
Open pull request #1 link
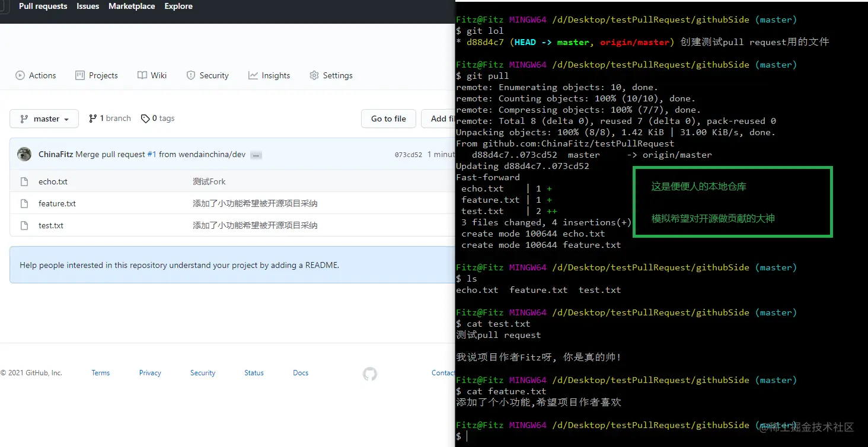(152, 154)
